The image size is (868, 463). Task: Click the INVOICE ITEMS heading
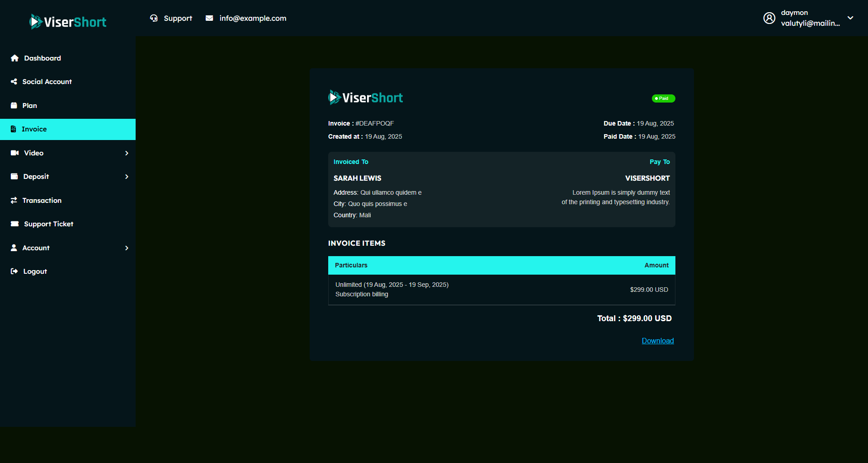(357, 243)
